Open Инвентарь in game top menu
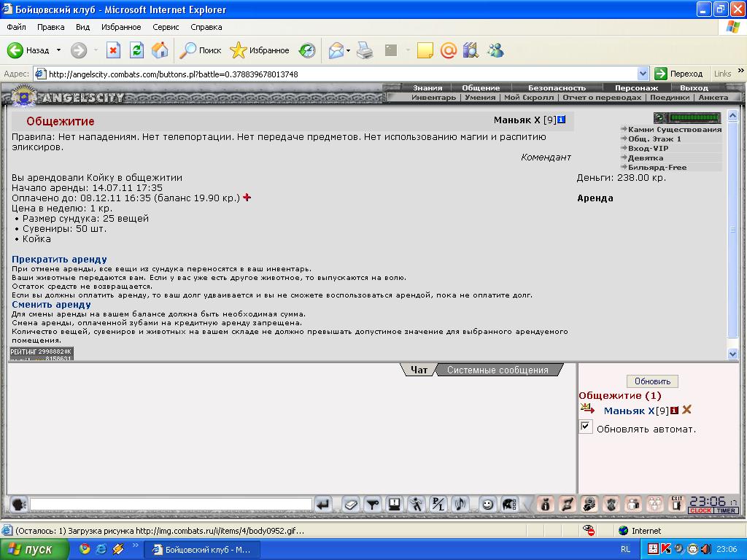This screenshot has width=747, height=560. tap(433, 98)
